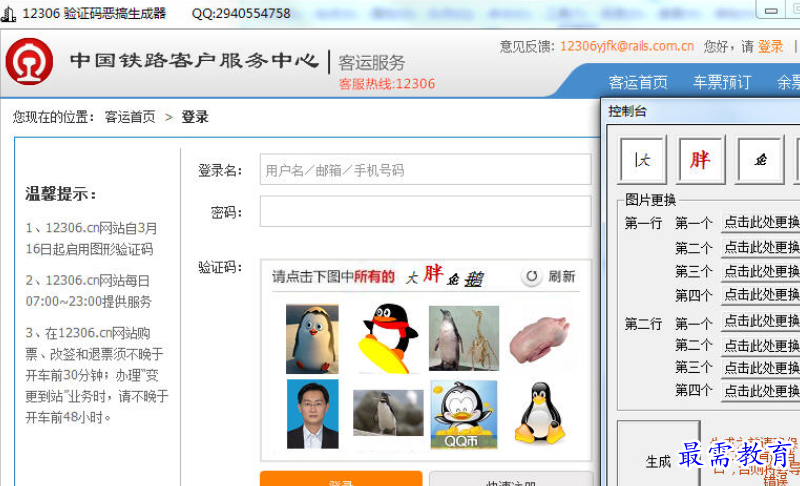Click 点击此处更换 for 第二行 第二个
The image size is (800, 486).
click(x=760, y=346)
